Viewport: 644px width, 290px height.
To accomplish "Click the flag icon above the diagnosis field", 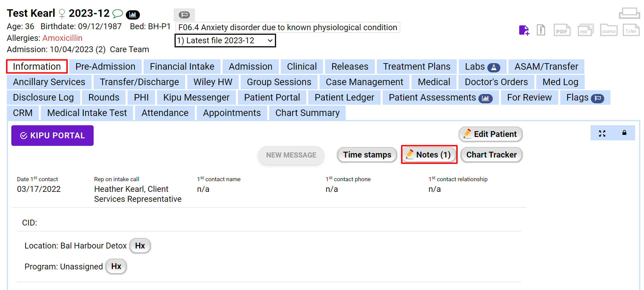I will 185,15.
